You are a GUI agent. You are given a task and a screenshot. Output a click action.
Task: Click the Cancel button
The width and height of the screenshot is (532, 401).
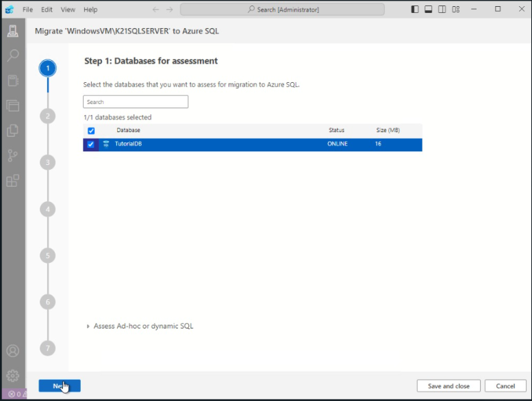pos(505,386)
